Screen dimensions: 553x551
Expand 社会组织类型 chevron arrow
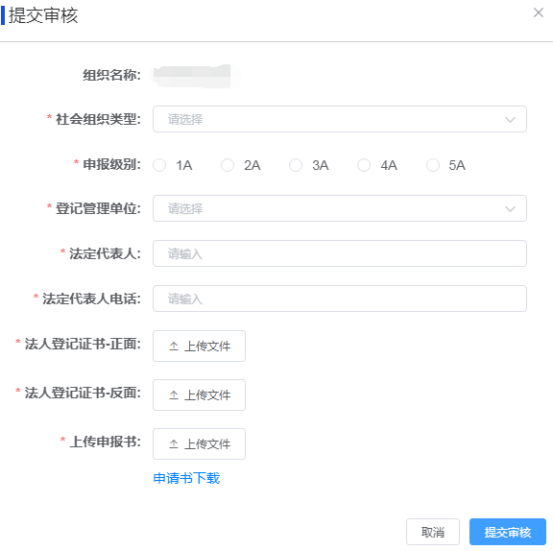(x=510, y=120)
